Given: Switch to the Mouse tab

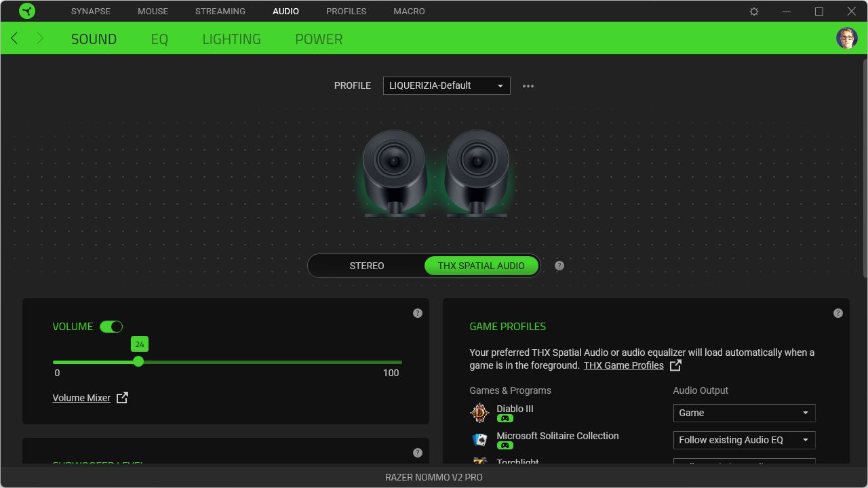Looking at the screenshot, I should [x=153, y=12].
